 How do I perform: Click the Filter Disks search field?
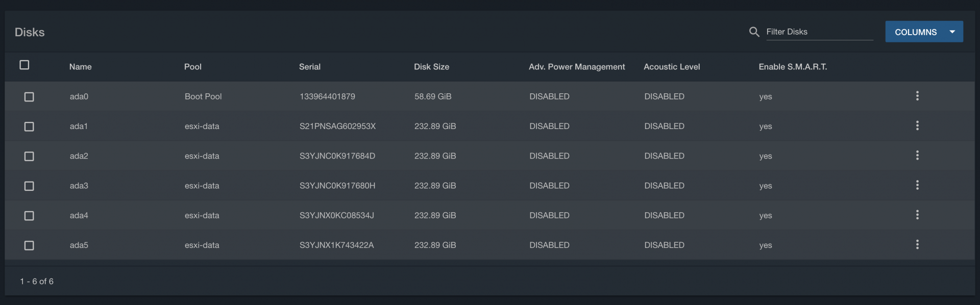coord(819,32)
